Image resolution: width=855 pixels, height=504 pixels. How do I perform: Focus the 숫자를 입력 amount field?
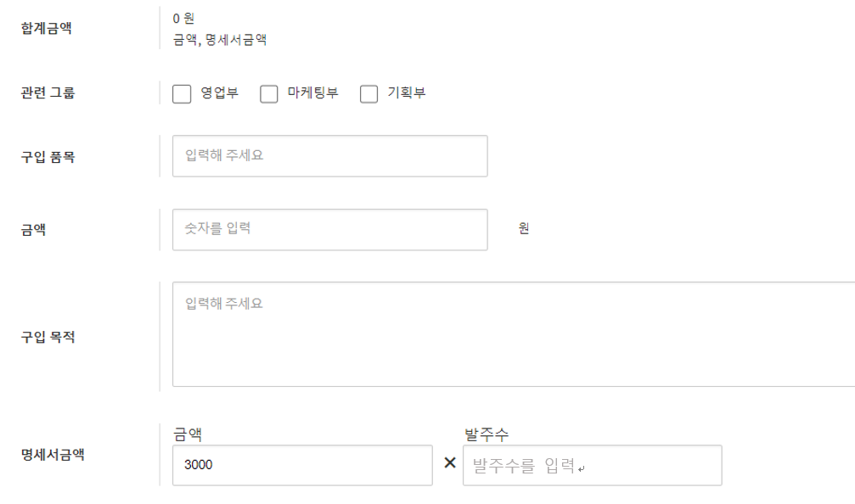(329, 229)
